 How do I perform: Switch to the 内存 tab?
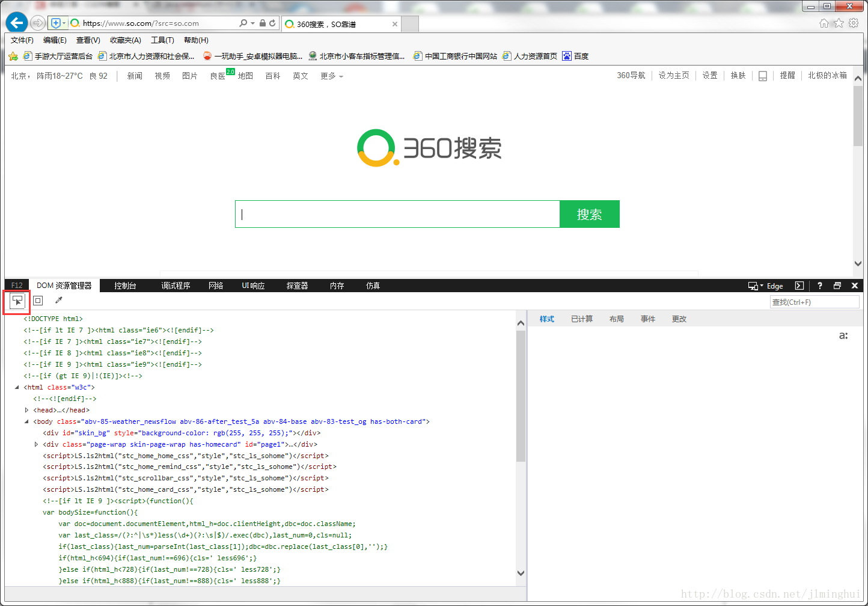pos(337,286)
